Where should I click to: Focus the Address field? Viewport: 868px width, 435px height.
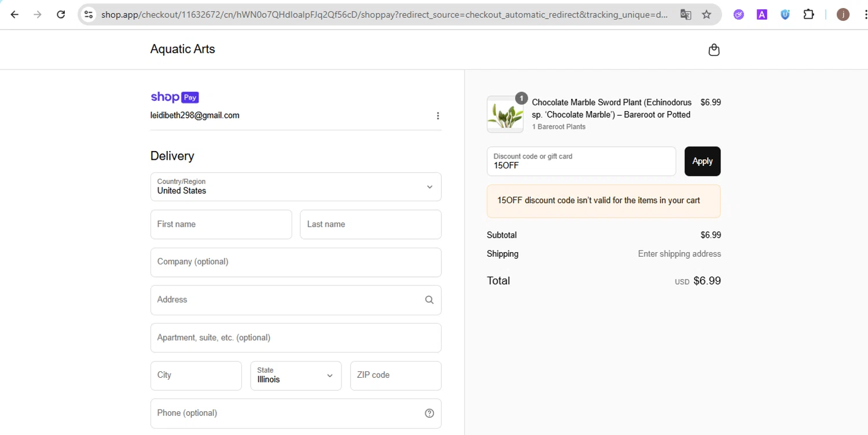coord(296,300)
